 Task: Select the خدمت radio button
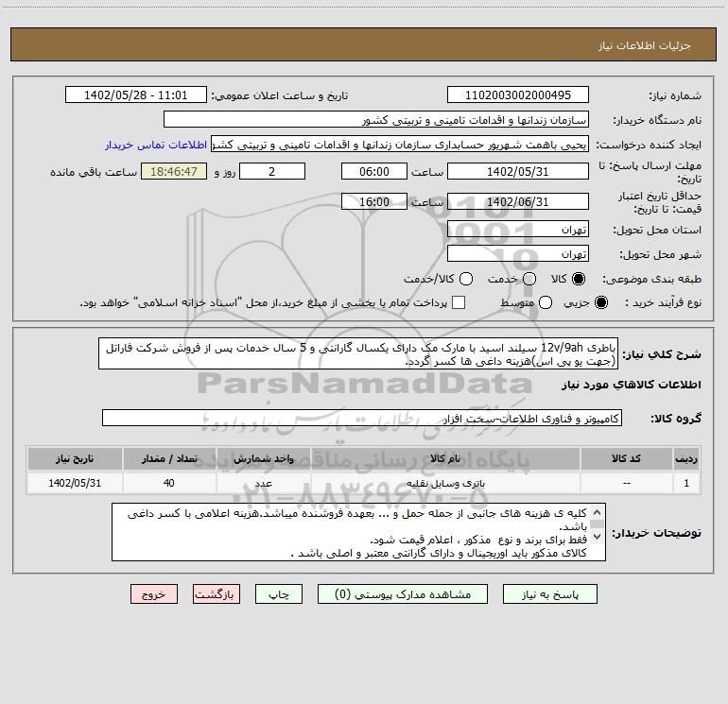pos(529,279)
